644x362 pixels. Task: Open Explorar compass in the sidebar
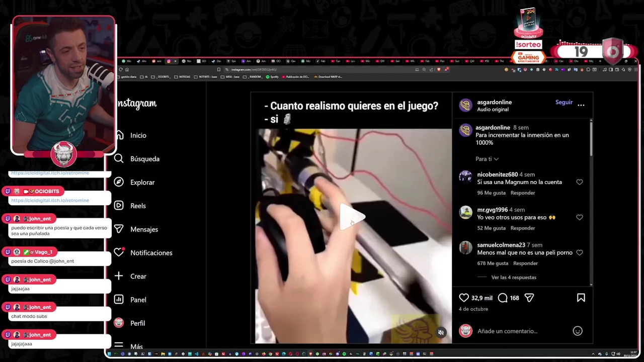tap(134, 182)
